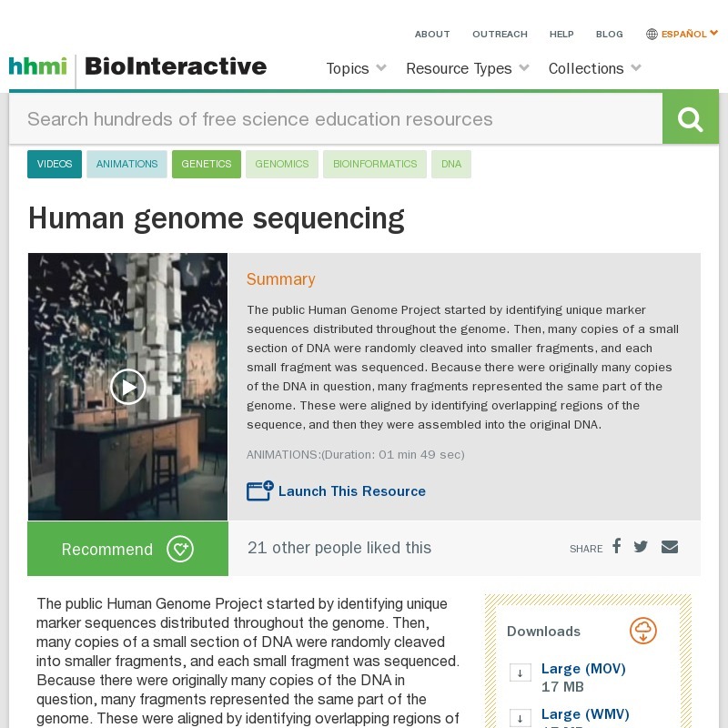
Task: Play the Human genome sequencing video
Action: (127, 387)
